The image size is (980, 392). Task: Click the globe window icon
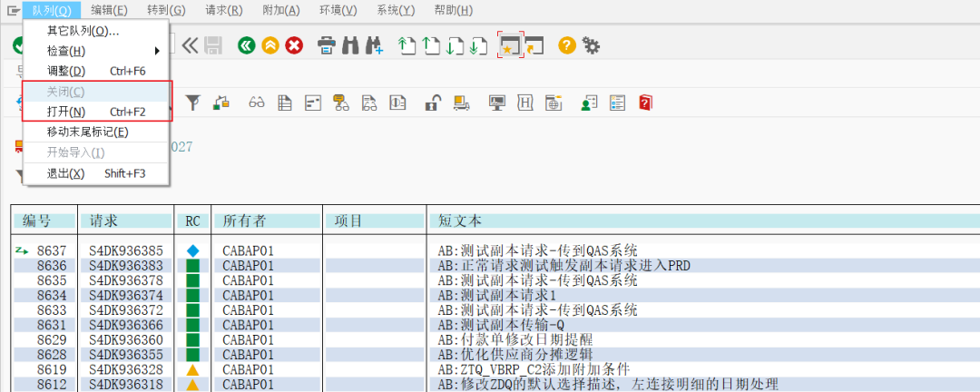tap(554, 103)
